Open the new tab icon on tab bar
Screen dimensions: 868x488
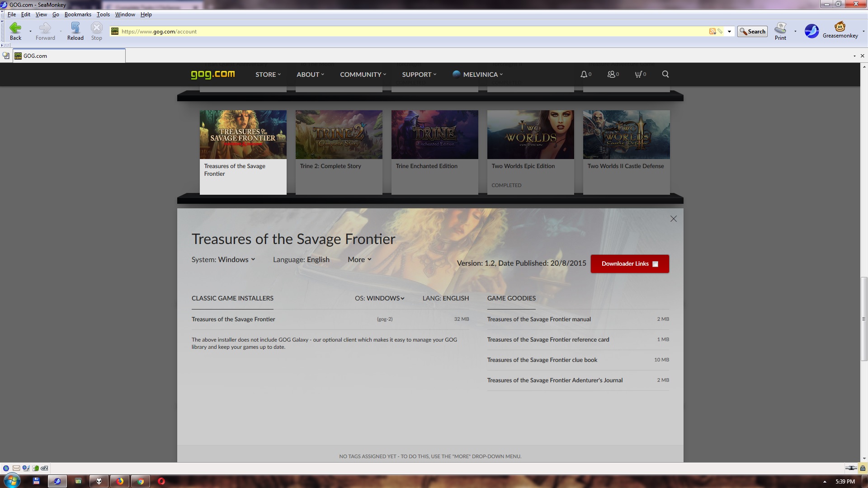6,56
